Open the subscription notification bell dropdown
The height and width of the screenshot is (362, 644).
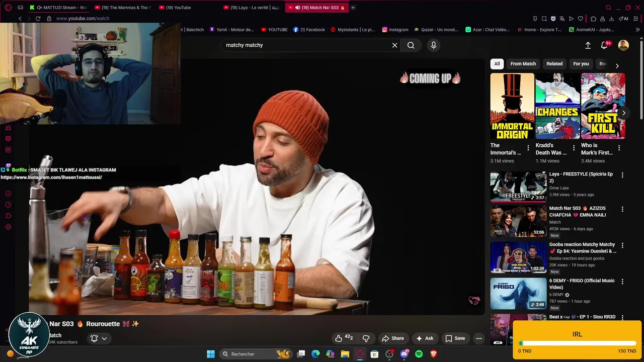[99, 338]
